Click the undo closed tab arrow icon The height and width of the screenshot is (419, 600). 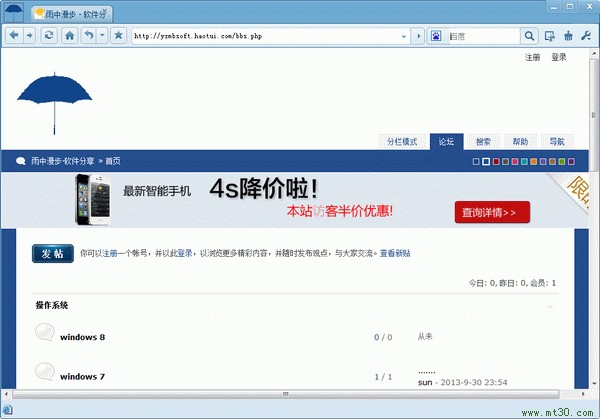tap(88, 36)
